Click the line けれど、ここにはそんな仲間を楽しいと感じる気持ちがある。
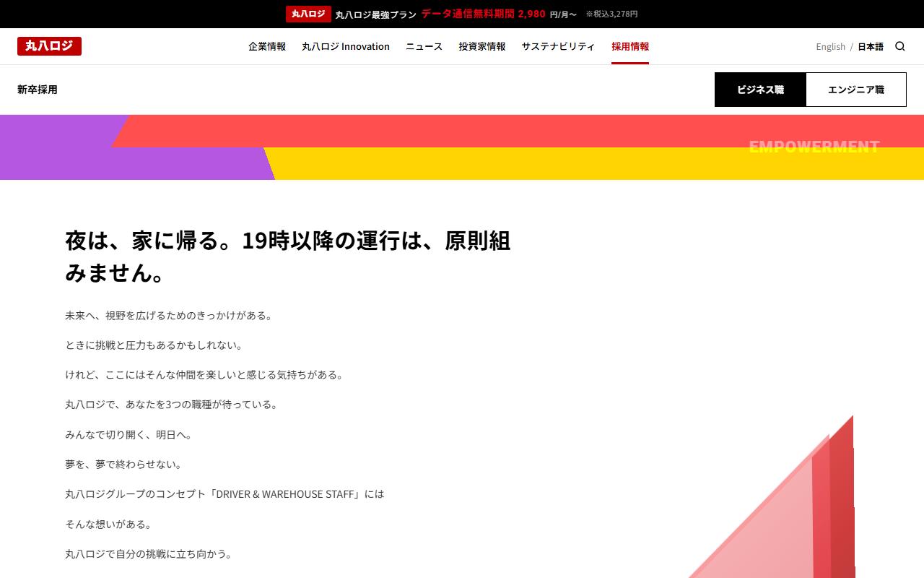This screenshot has width=924, height=578. [x=205, y=375]
